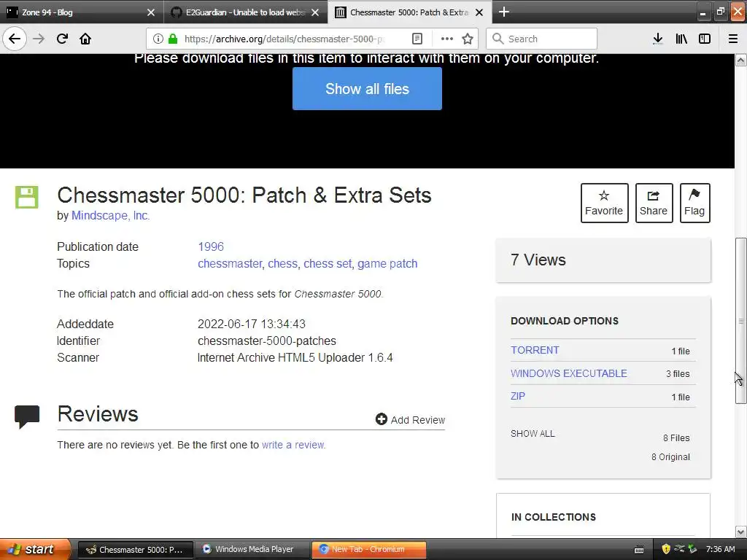The height and width of the screenshot is (560, 747).
Task: Open the chessmaster topic link
Action: coord(230,264)
